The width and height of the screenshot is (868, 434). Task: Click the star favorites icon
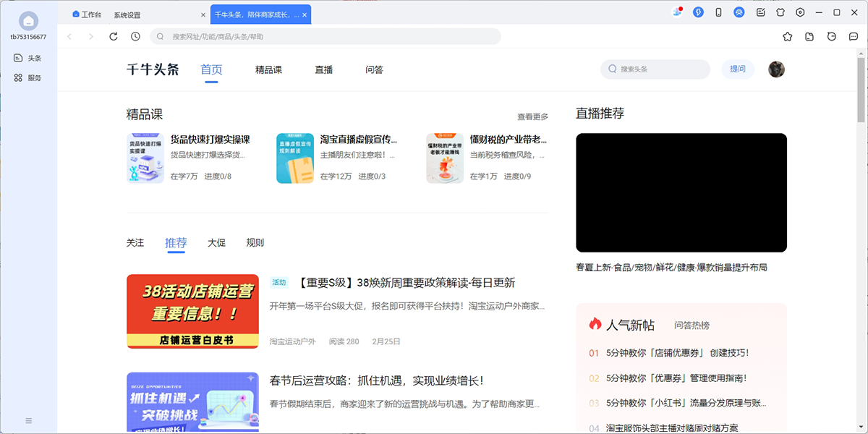pos(788,36)
